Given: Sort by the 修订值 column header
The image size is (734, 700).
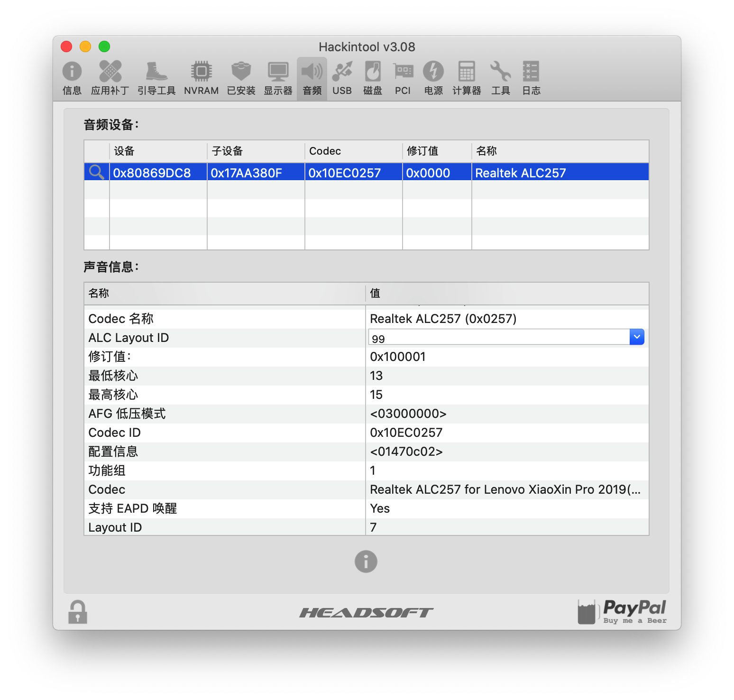Looking at the screenshot, I should point(437,151).
